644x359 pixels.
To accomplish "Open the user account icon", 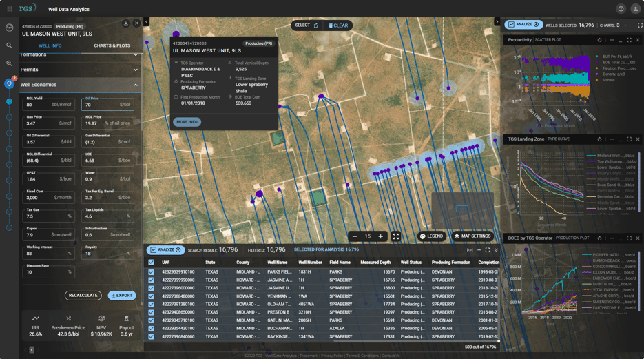I will [x=635, y=9].
